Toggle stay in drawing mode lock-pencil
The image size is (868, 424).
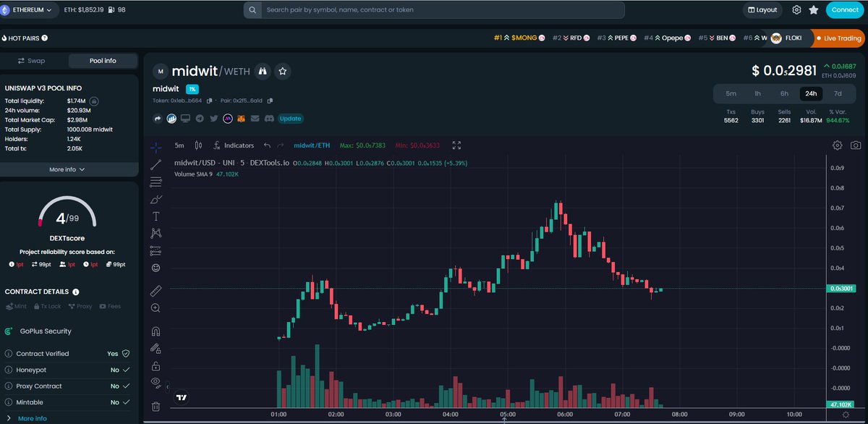156,348
